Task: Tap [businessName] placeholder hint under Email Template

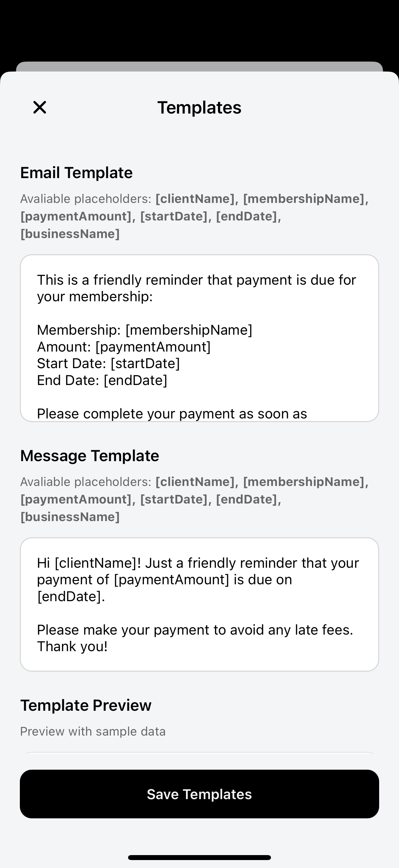Action: tap(70, 234)
